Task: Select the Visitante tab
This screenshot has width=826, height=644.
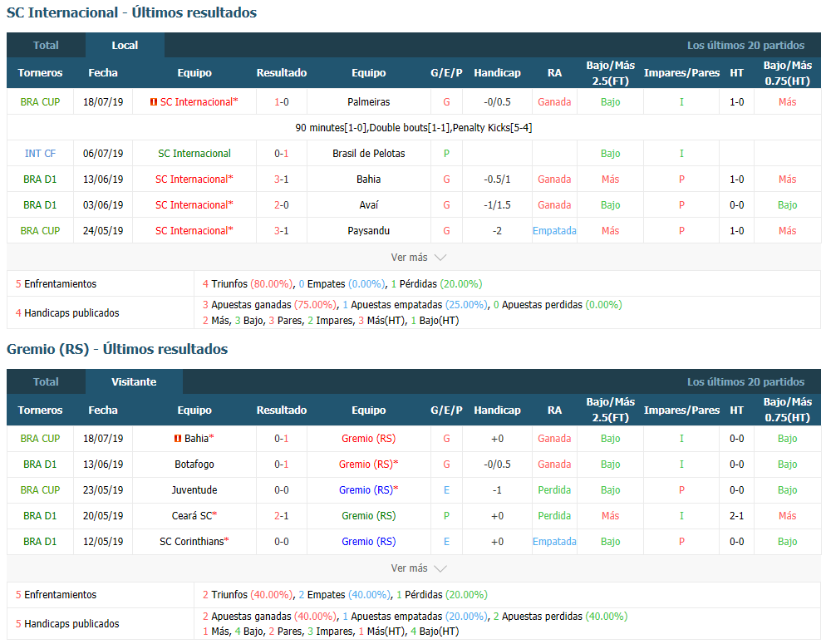Action: (134, 381)
